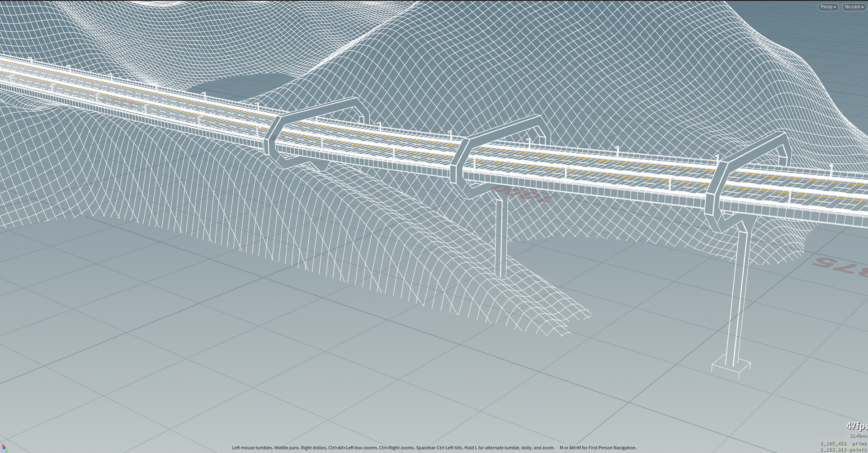Click the 47fps frame rate readout
Image resolution: width=868 pixels, height=453 pixels.
[857, 426]
